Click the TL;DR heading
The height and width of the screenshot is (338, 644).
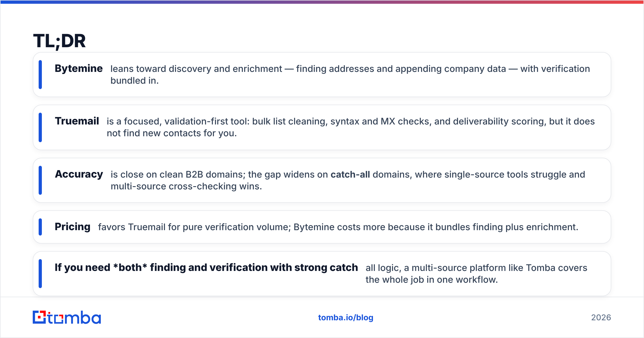[x=59, y=41]
